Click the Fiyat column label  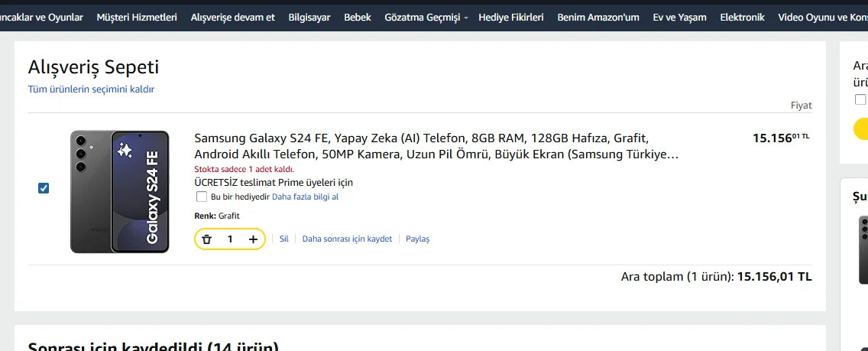(x=801, y=106)
